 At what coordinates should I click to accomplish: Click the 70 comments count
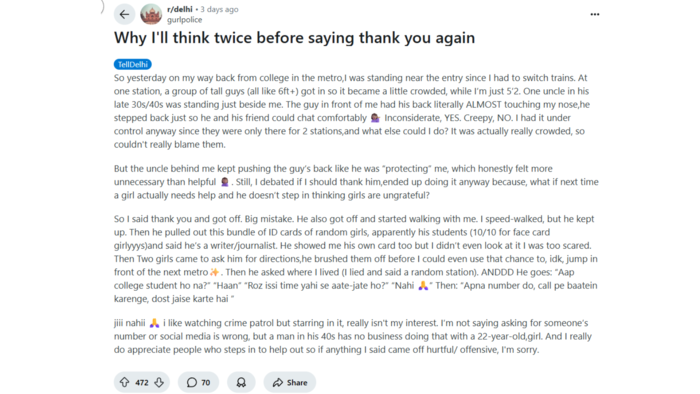point(205,382)
